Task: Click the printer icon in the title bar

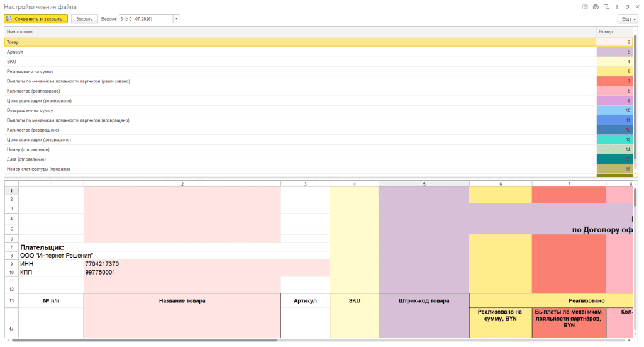Action: (x=596, y=7)
